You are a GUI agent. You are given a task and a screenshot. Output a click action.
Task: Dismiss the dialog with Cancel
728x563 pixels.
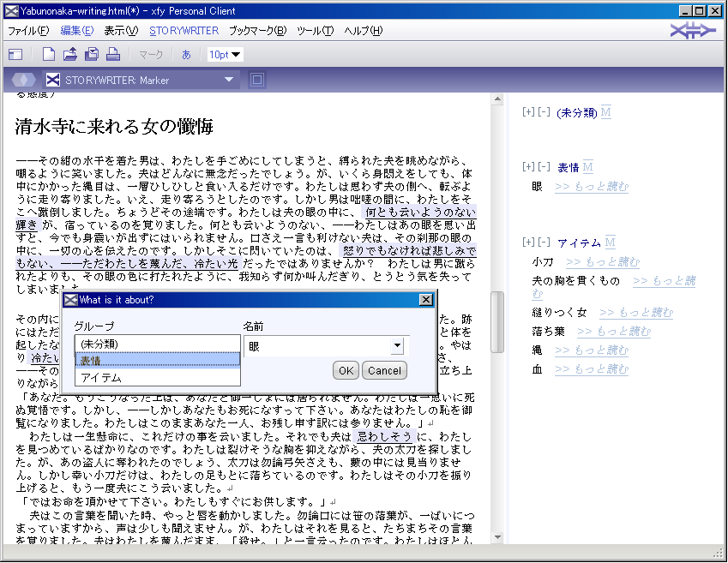click(384, 370)
